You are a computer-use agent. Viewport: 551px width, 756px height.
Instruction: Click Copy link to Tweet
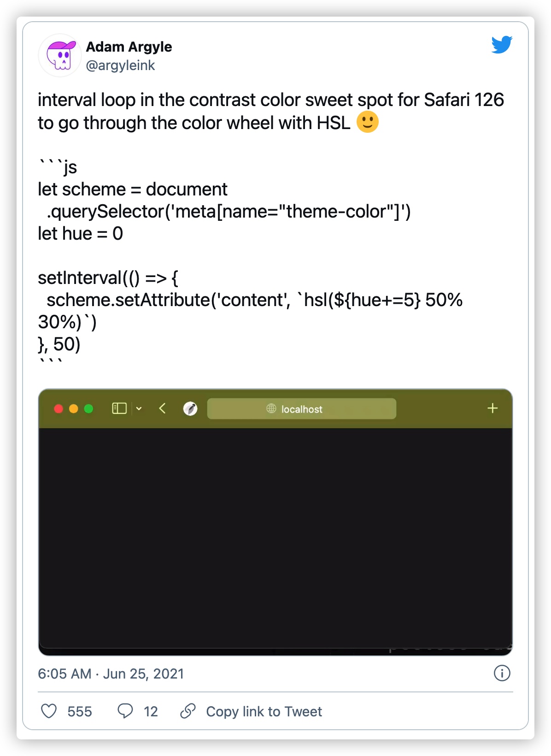tap(264, 711)
